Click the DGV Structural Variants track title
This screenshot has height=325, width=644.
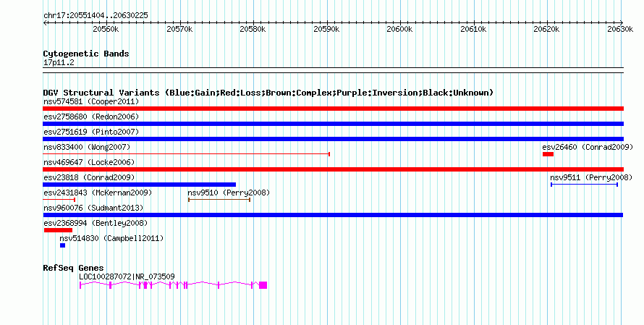tap(268, 93)
